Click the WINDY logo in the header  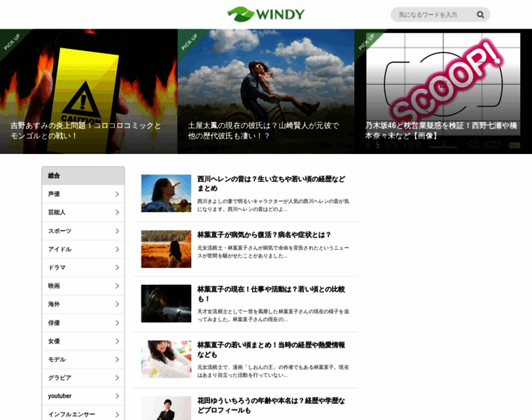[x=266, y=14]
